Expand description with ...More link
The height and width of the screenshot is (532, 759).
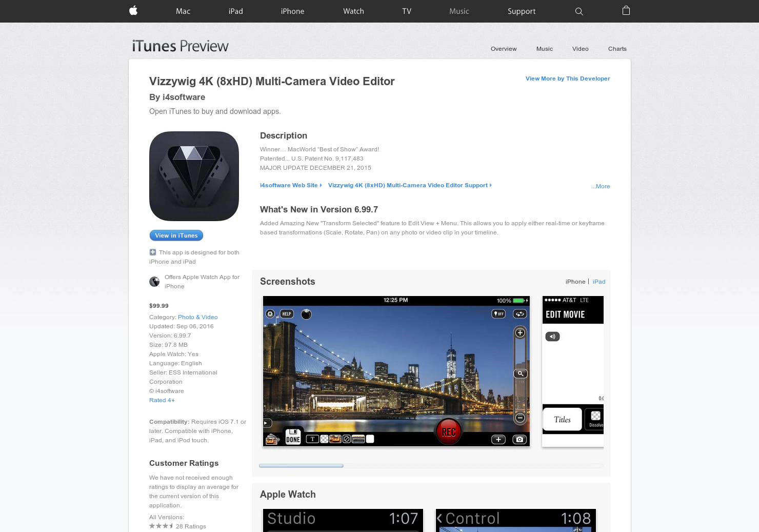pos(601,186)
